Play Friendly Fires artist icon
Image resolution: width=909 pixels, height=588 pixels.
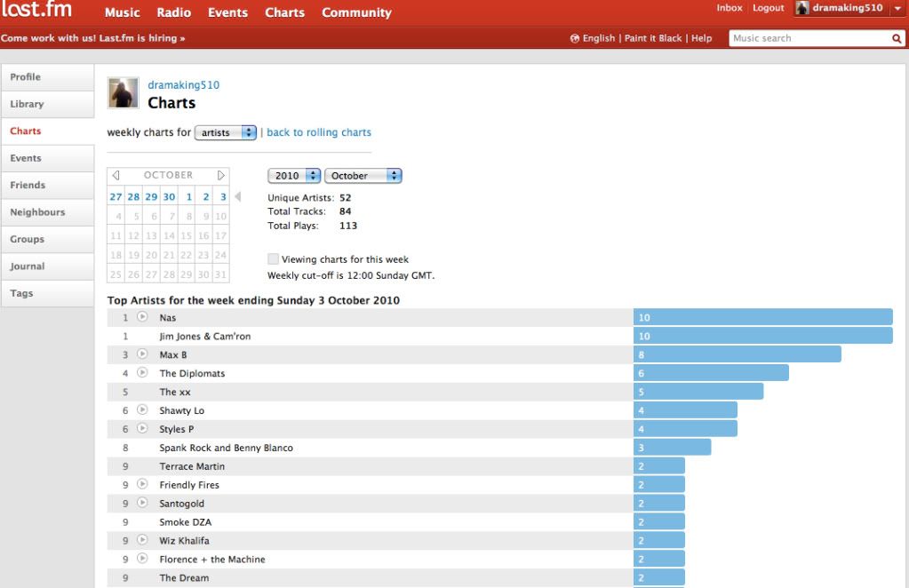tap(142, 484)
